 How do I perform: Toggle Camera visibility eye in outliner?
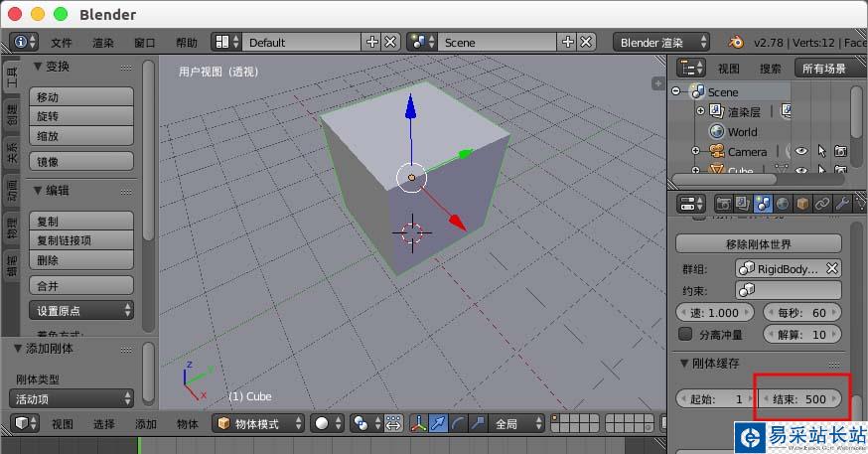pyautogui.click(x=801, y=151)
